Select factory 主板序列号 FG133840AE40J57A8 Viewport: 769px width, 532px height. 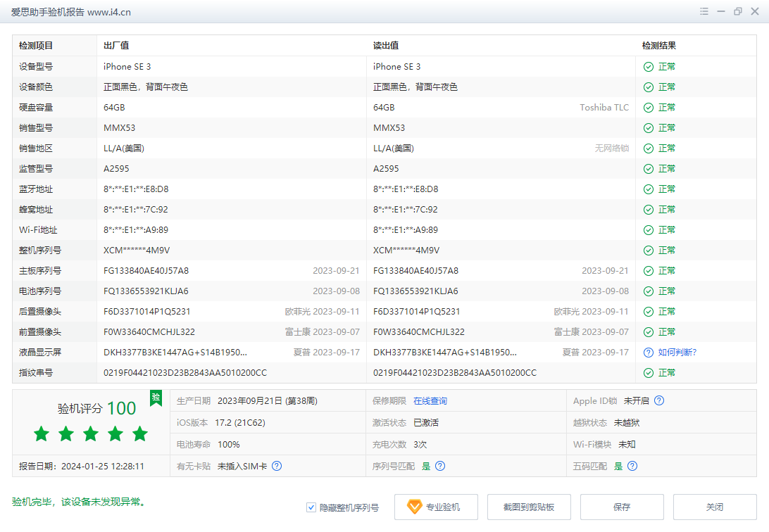click(x=146, y=271)
